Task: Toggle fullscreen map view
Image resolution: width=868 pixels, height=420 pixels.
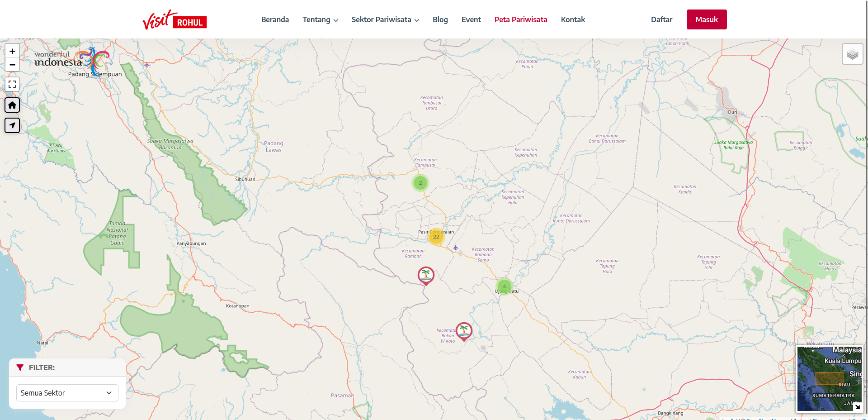Action: coord(12,84)
